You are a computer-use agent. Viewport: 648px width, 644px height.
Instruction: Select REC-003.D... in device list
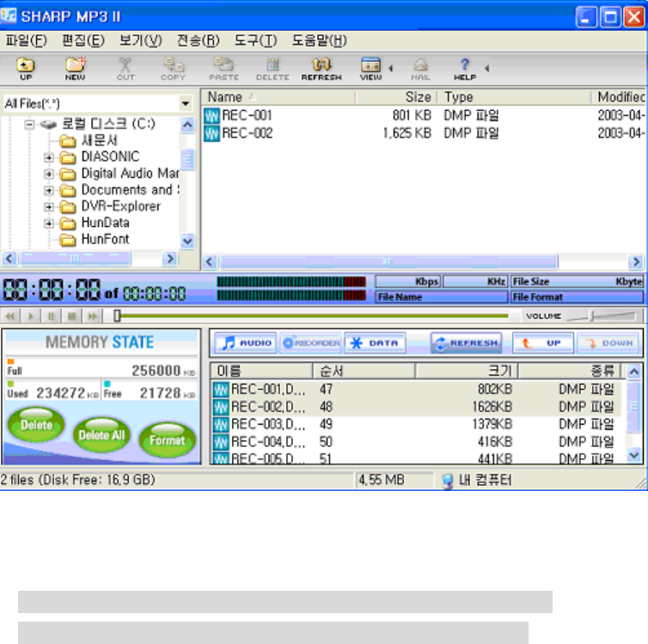[x=416, y=425]
